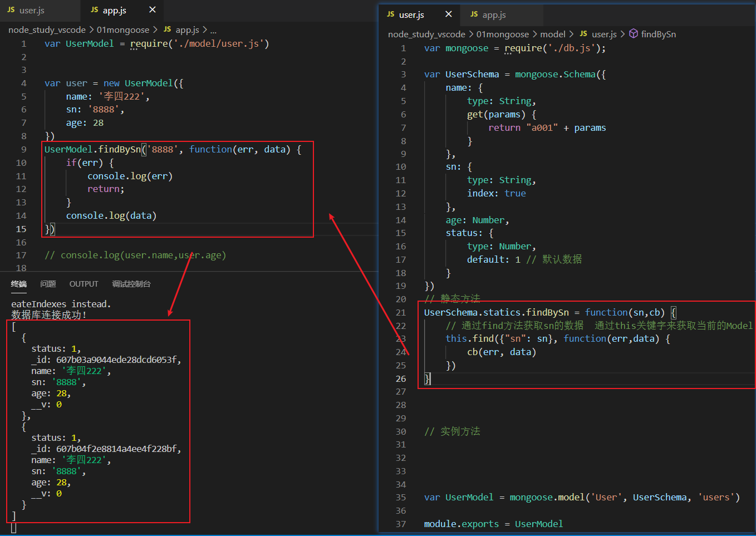The height and width of the screenshot is (536, 756).
Task: Click app.js breadcrumb in left editor
Action: [x=187, y=29]
